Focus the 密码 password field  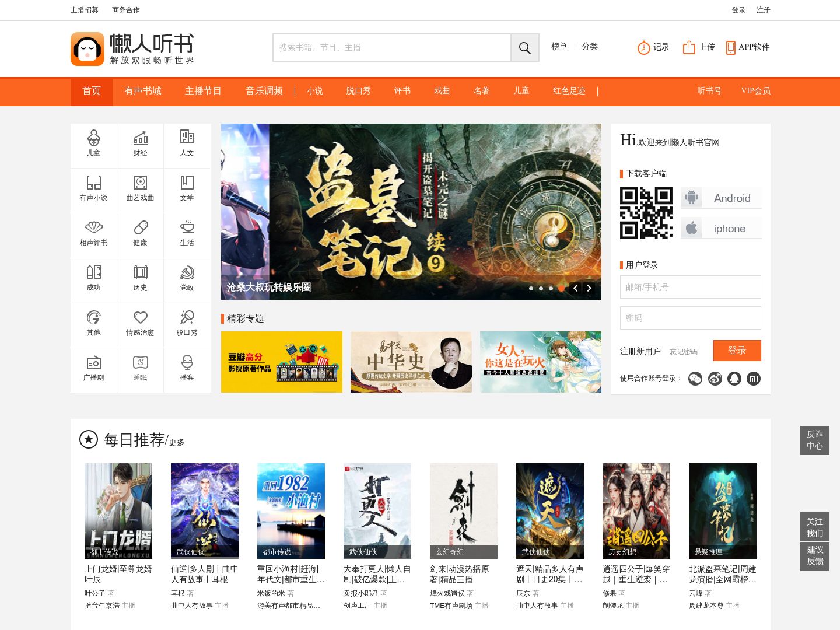(x=691, y=318)
